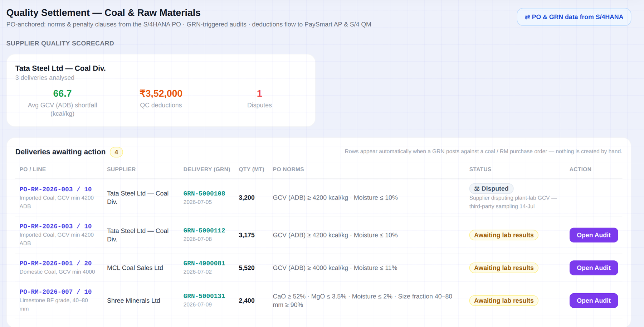Click the CaO ≥ 52% limestone norms text

pyautogui.click(x=362, y=300)
